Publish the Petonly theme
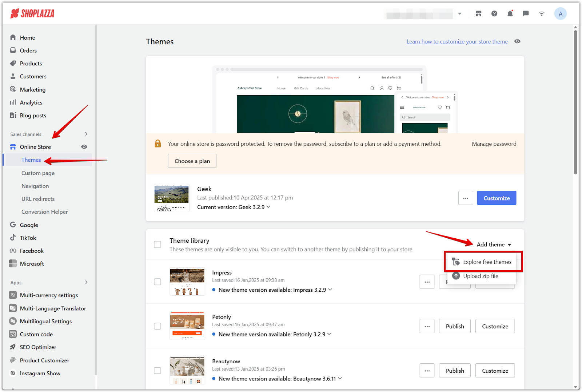 455,326
